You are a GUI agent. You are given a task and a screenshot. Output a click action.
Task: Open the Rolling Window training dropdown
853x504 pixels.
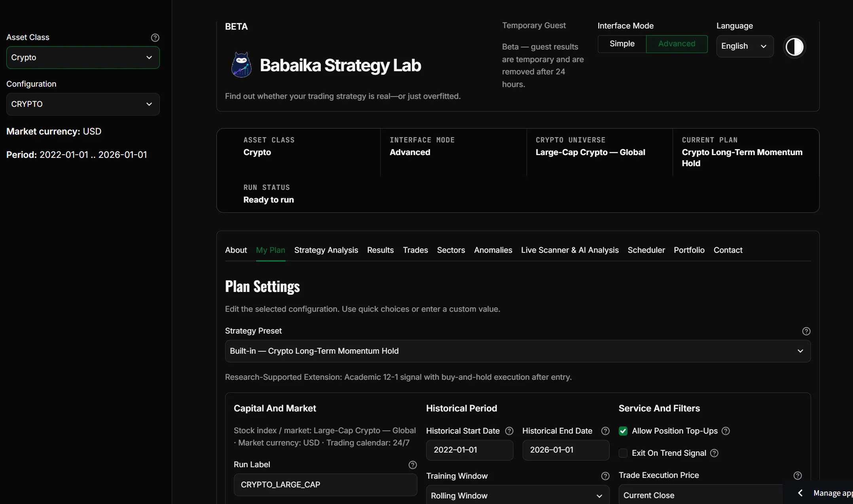coord(517,495)
